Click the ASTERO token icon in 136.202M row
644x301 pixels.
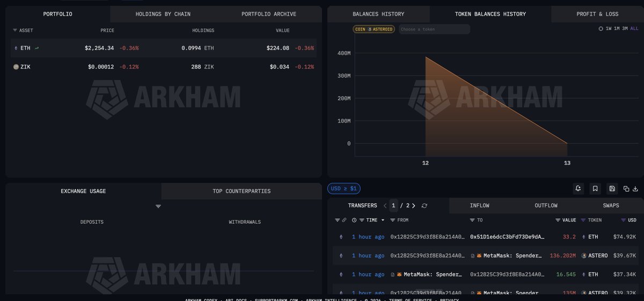584,256
